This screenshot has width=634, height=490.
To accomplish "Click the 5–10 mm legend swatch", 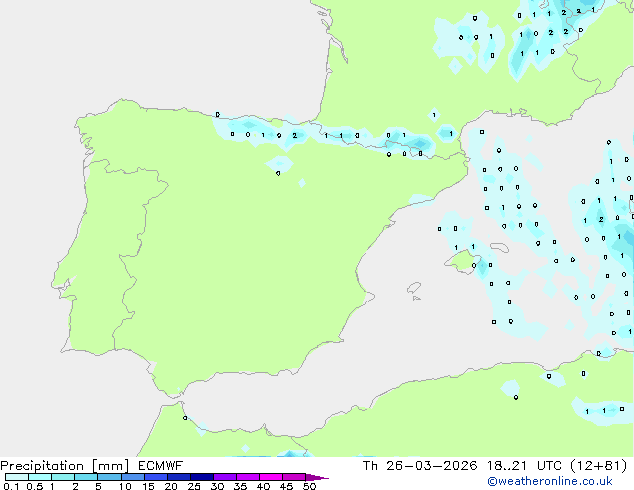I will click(x=109, y=477).
